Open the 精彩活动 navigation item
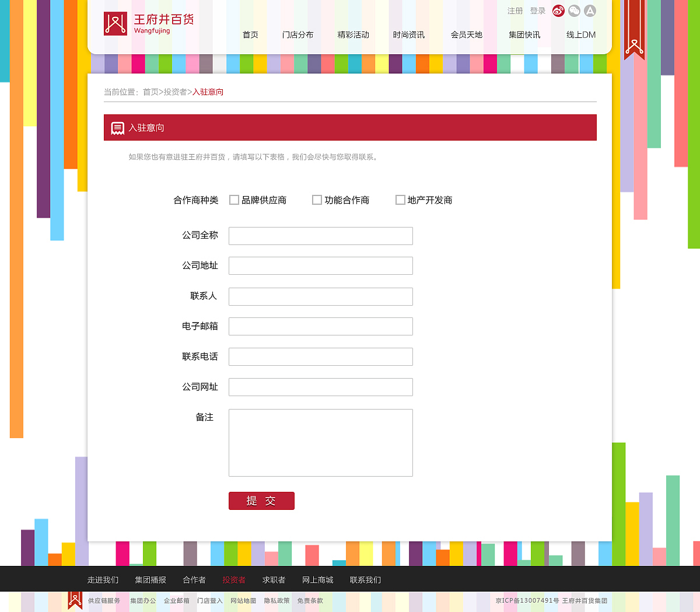This screenshot has width=700, height=612. tap(353, 35)
